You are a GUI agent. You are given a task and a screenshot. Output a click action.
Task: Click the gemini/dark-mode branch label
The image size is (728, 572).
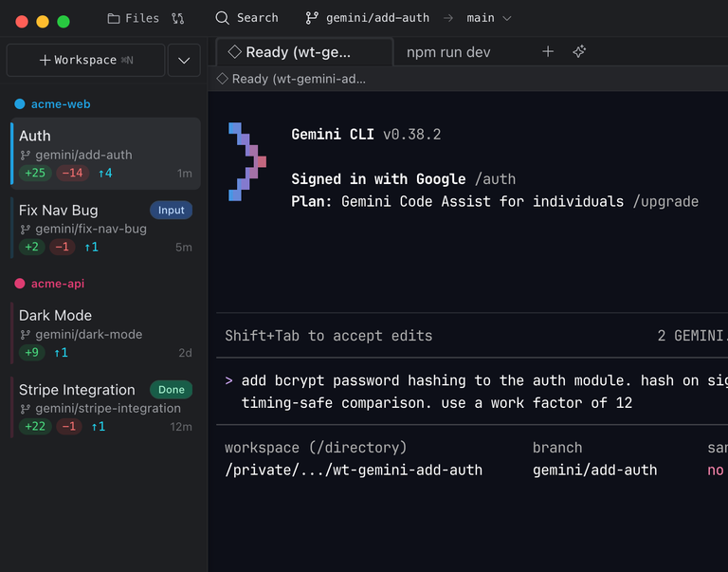[x=89, y=334]
